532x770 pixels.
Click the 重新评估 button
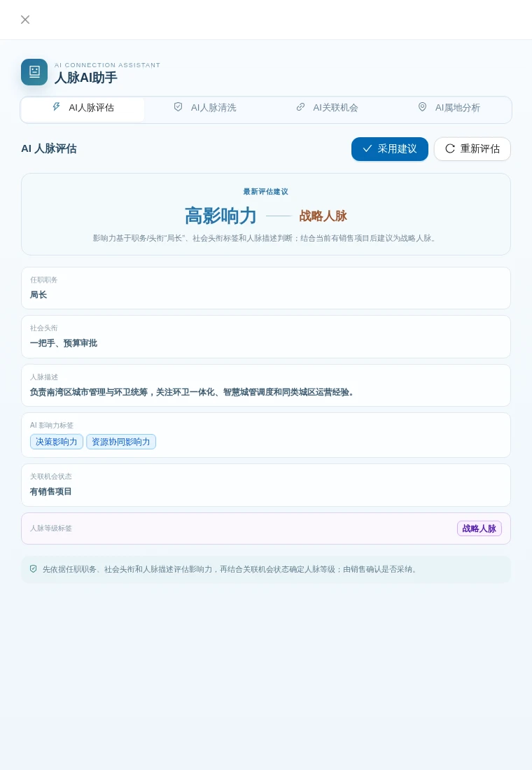pyautogui.click(x=472, y=149)
